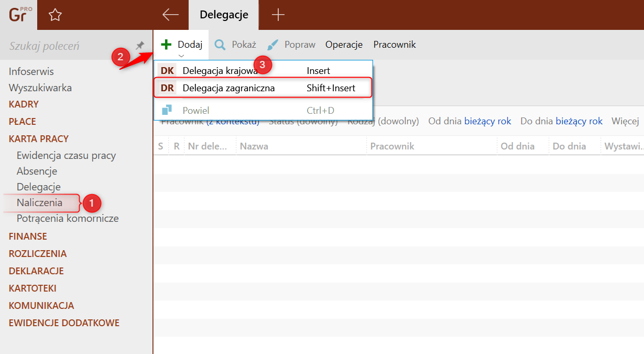Go back using the left arrow
Screen dimensions: 644x354
170,15
